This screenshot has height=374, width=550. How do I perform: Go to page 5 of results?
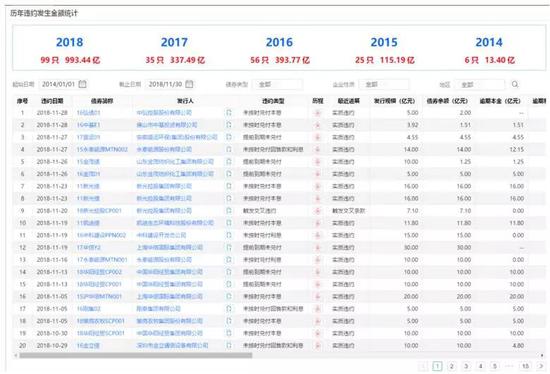coord(495,366)
